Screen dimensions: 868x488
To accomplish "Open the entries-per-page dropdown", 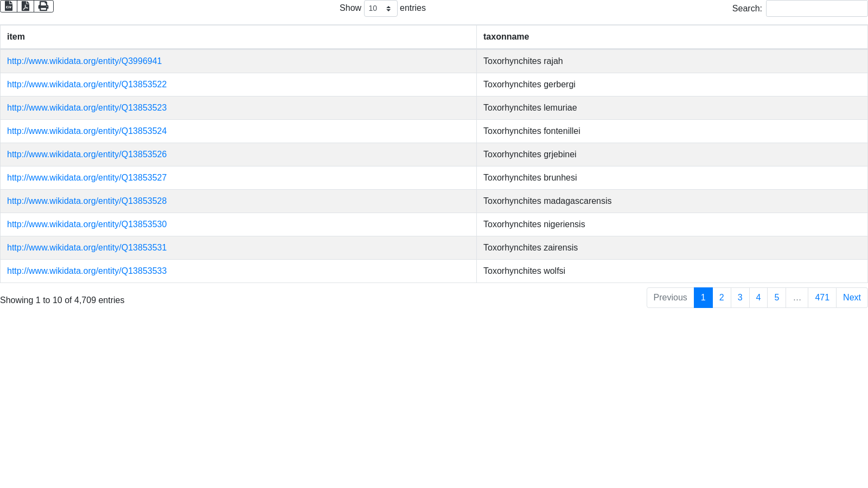I will pyautogui.click(x=380, y=9).
